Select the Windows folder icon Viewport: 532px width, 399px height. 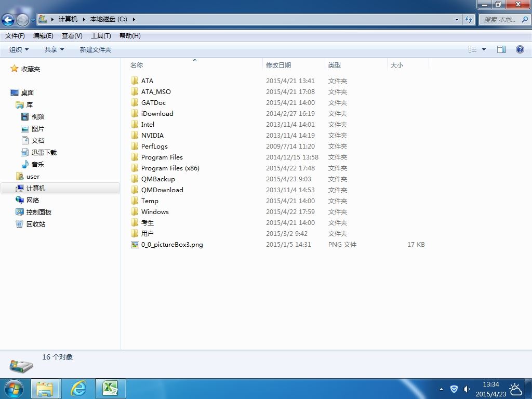click(135, 212)
